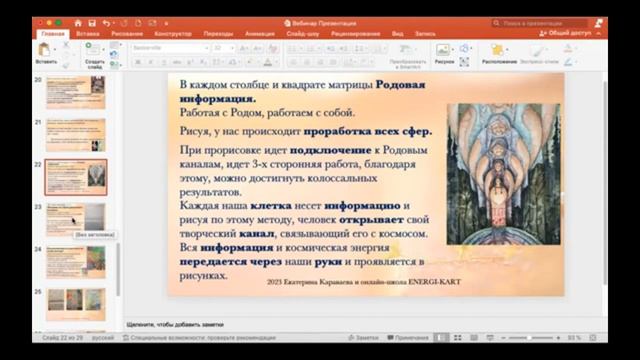Select slide 25 thumbnail
The width and height of the screenshot is (640, 360).
coord(76,304)
